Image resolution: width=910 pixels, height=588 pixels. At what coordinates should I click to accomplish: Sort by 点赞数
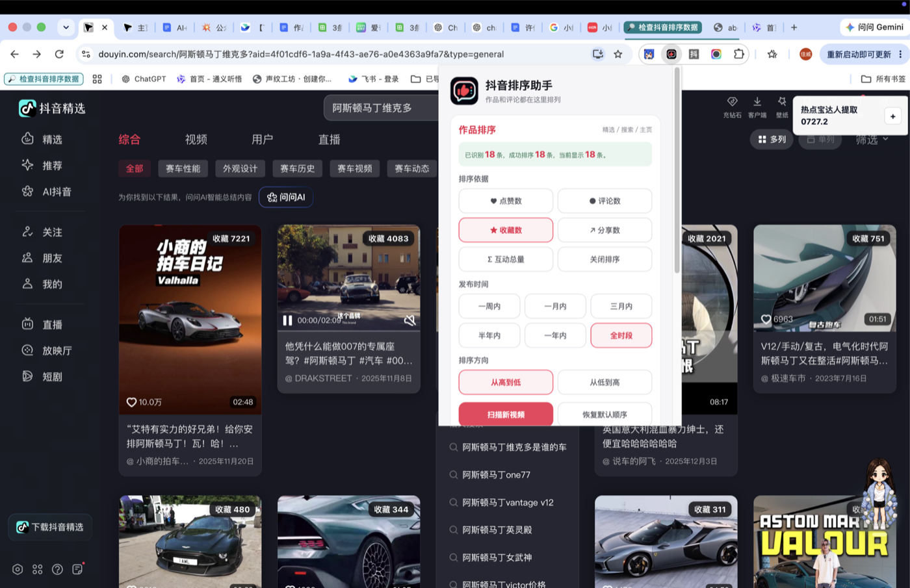pos(506,201)
